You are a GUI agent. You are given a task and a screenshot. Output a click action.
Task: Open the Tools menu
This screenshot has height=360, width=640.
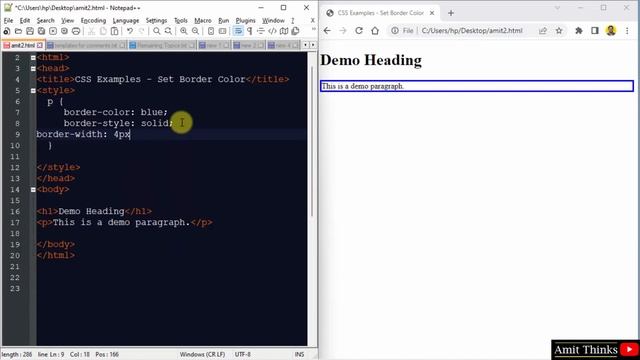[x=181, y=20]
